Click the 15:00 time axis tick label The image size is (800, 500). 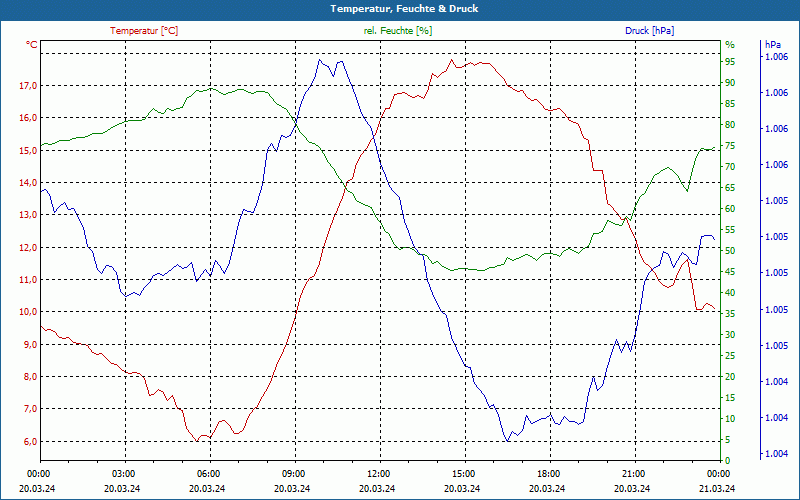463,473
